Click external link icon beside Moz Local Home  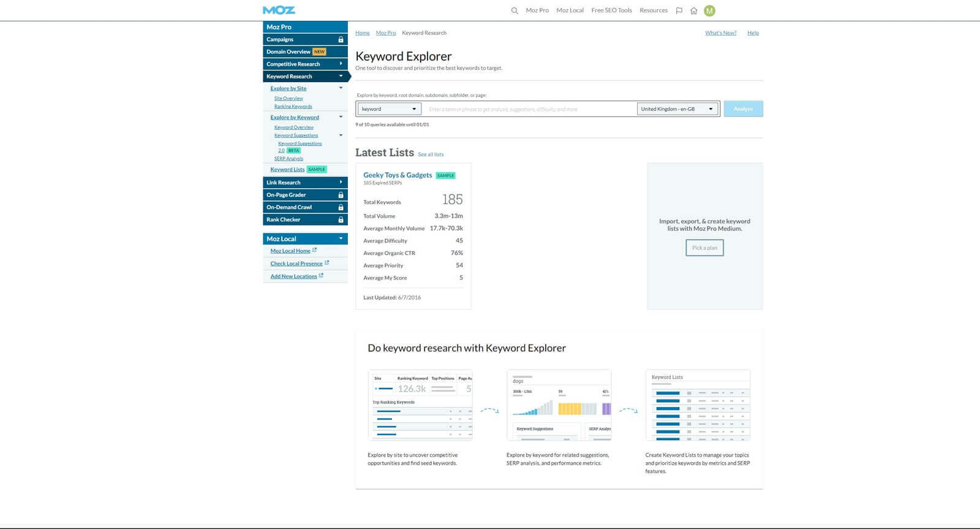315,250
